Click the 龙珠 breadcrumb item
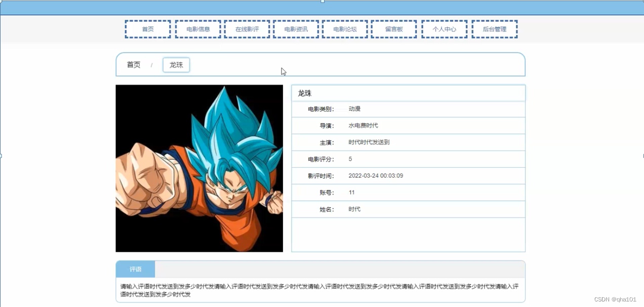The width and height of the screenshot is (644, 307). point(176,65)
